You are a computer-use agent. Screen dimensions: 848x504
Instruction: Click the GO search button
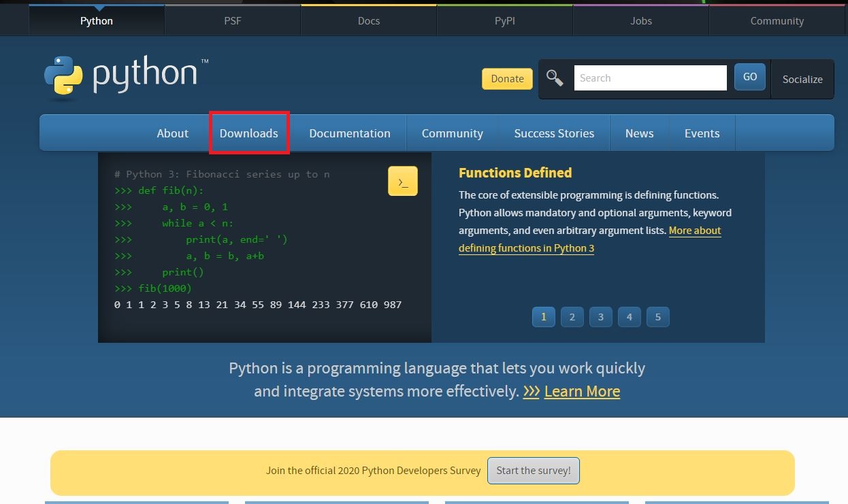[x=750, y=78]
